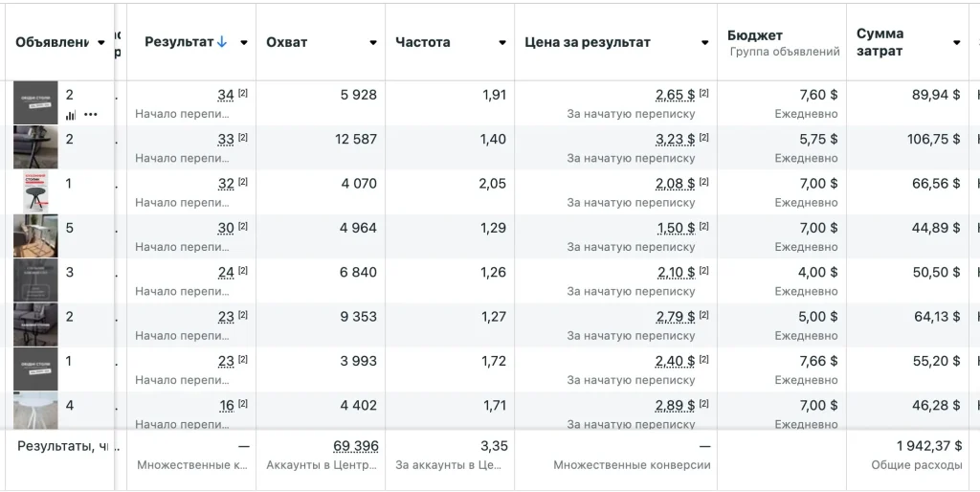Open the Сумма затрат column dropdown
Image resolution: width=980 pixels, height=492 pixels.
click(956, 43)
